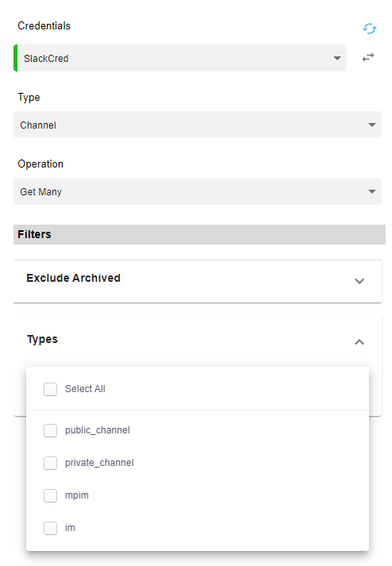Click the Exclude Archived section title
This screenshot has height=566, width=392.
pyautogui.click(x=73, y=278)
